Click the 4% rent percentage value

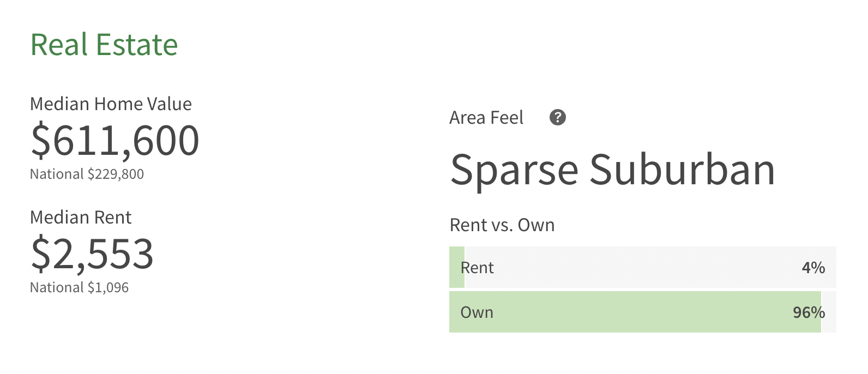(813, 268)
